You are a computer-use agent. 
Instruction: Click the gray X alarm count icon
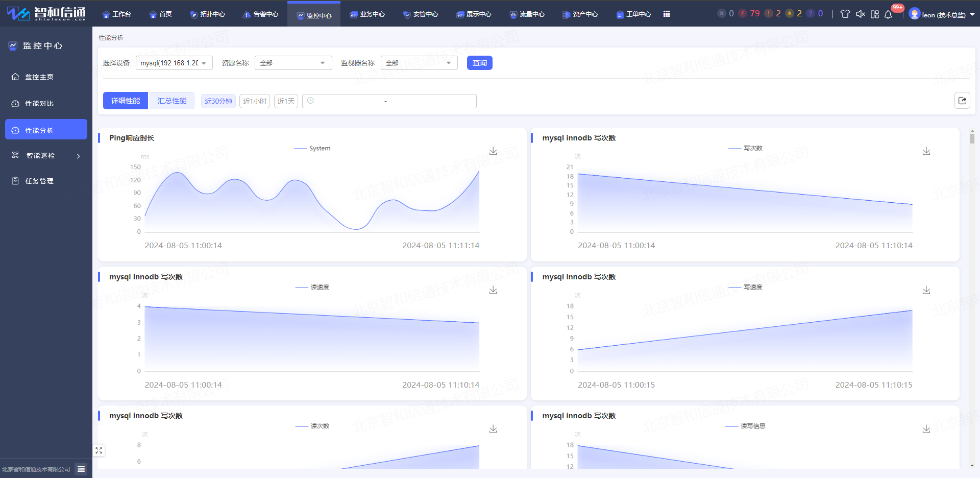721,13
